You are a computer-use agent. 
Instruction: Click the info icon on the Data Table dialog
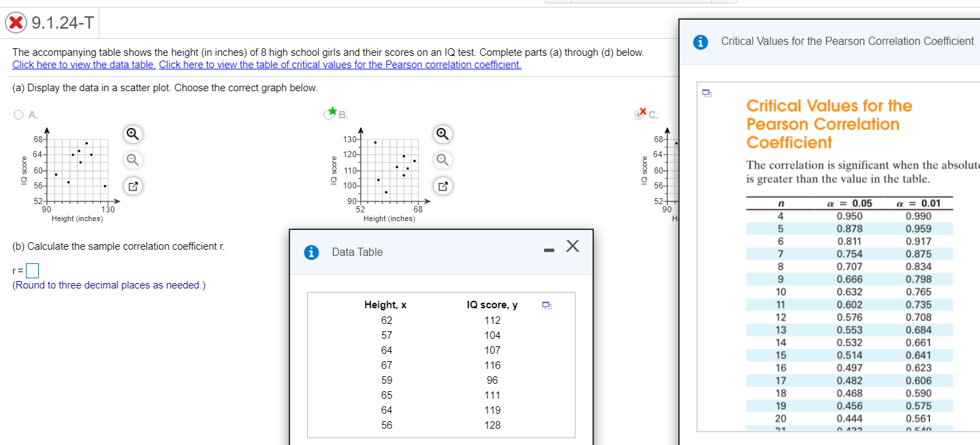311,252
